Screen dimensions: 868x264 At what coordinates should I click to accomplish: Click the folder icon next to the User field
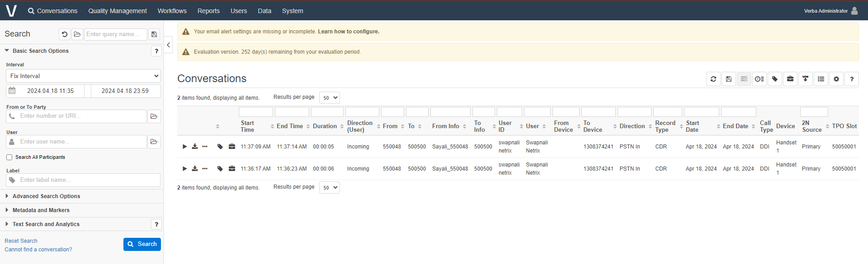click(154, 142)
